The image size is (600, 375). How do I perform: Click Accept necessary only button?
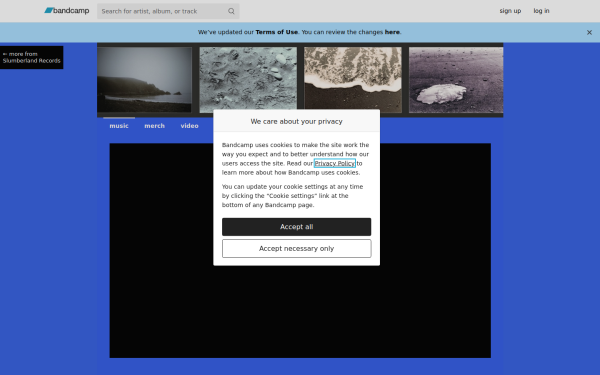[x=296, y=249]
